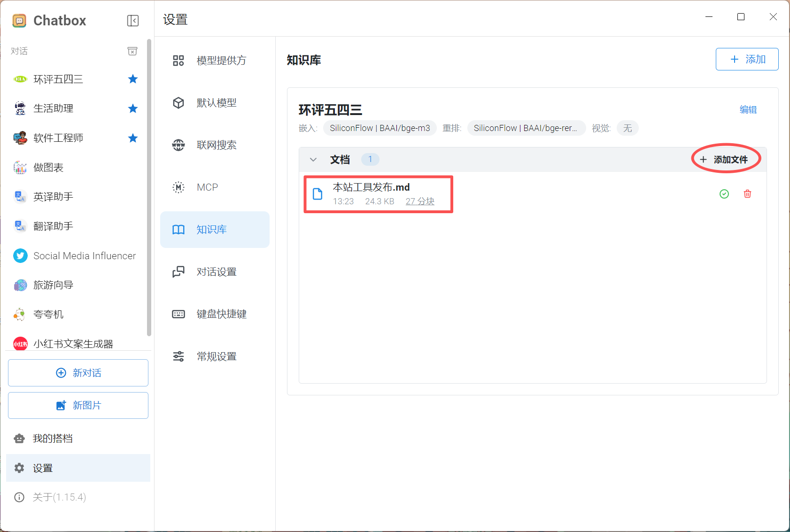Open the 联网搜索 globe icon
The image size is (790, 532).
(178, 145)
